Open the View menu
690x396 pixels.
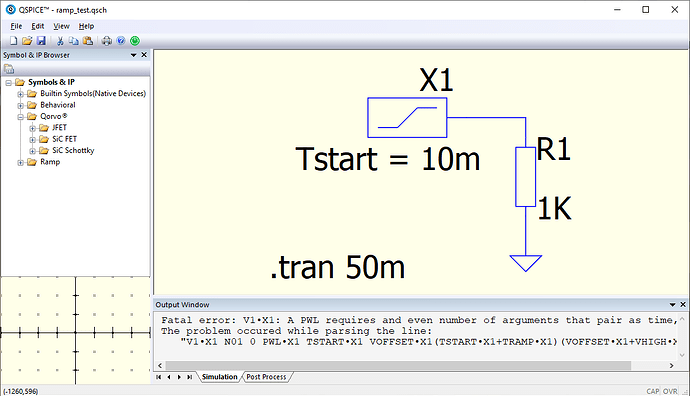tap(61, 26)
